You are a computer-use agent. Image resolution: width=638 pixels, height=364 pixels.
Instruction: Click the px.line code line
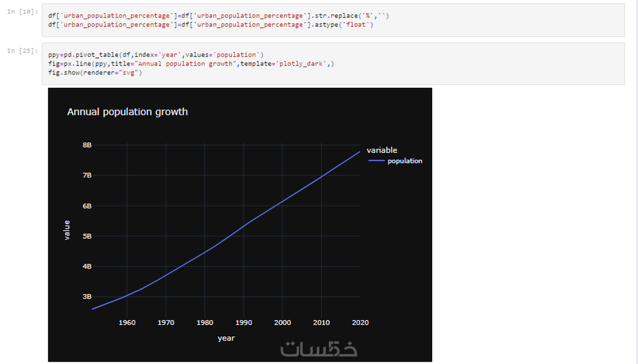[x=191, y=64]
